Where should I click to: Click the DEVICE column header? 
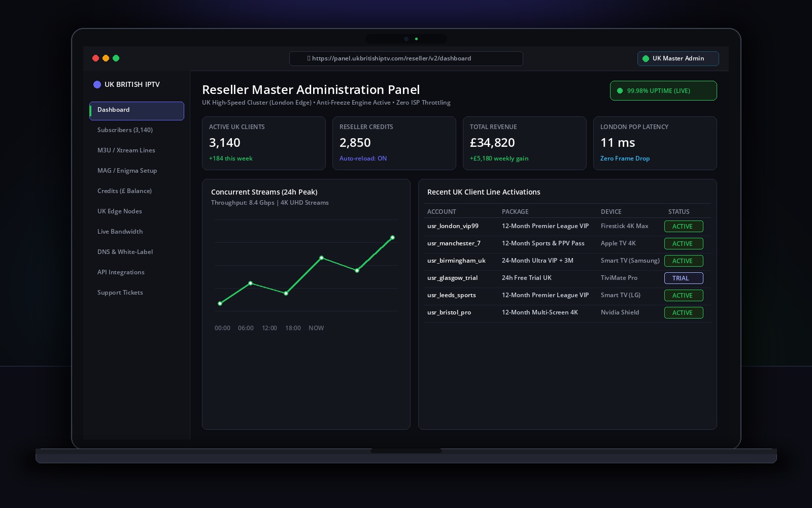pyautogui.click(x=611, y=212)
